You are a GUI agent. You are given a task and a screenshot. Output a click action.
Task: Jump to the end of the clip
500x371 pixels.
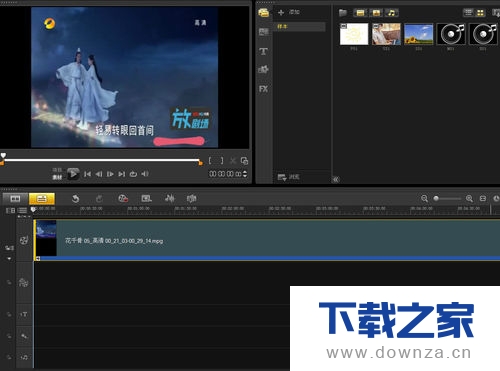pos(122,174)
